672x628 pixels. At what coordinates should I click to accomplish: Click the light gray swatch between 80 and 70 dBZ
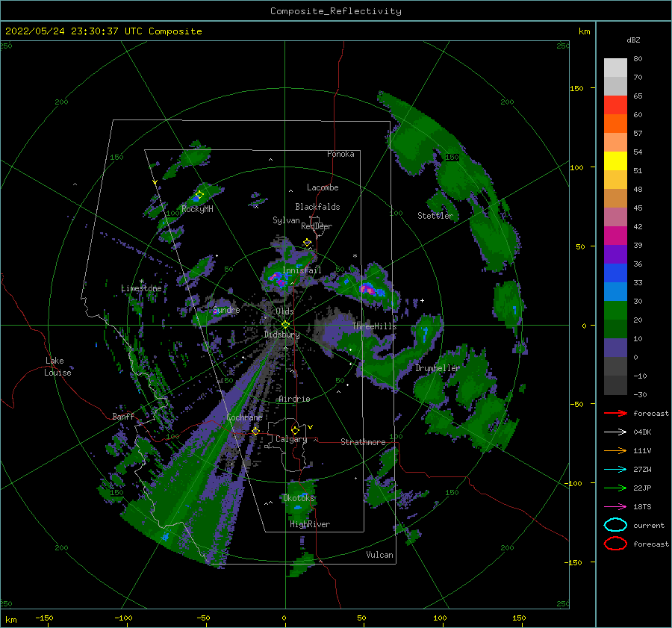615,67
